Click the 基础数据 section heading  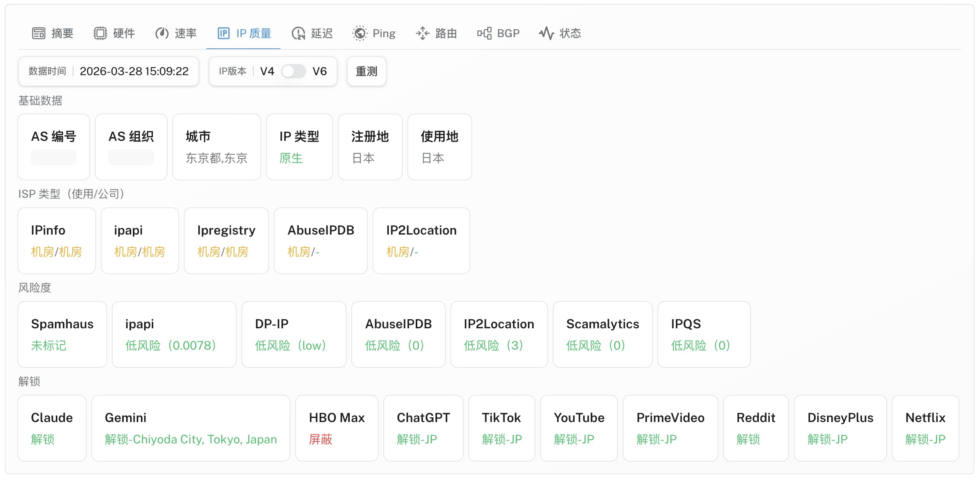(x=40, y=100)
